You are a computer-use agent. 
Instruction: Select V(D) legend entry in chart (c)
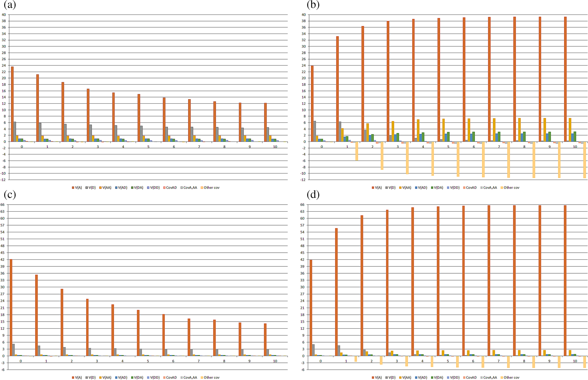coord(90,378)
